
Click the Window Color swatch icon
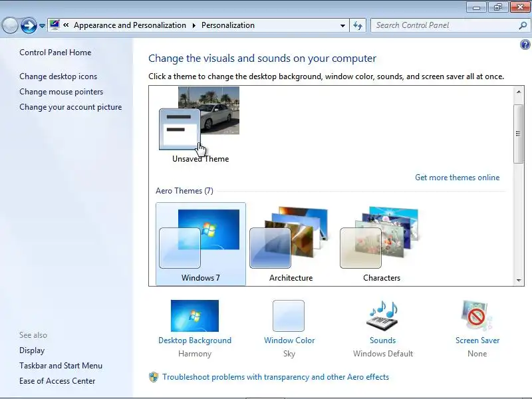tap(289, 316)
